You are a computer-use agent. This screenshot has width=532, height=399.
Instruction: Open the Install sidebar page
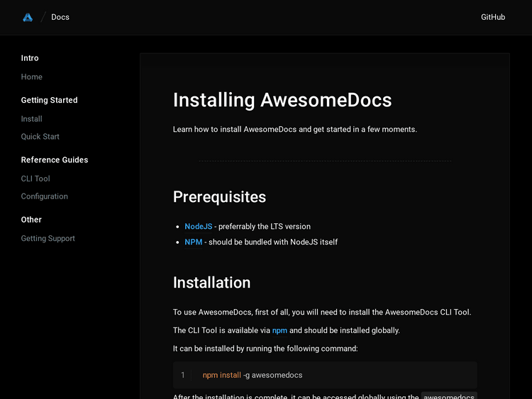point(31,119)
